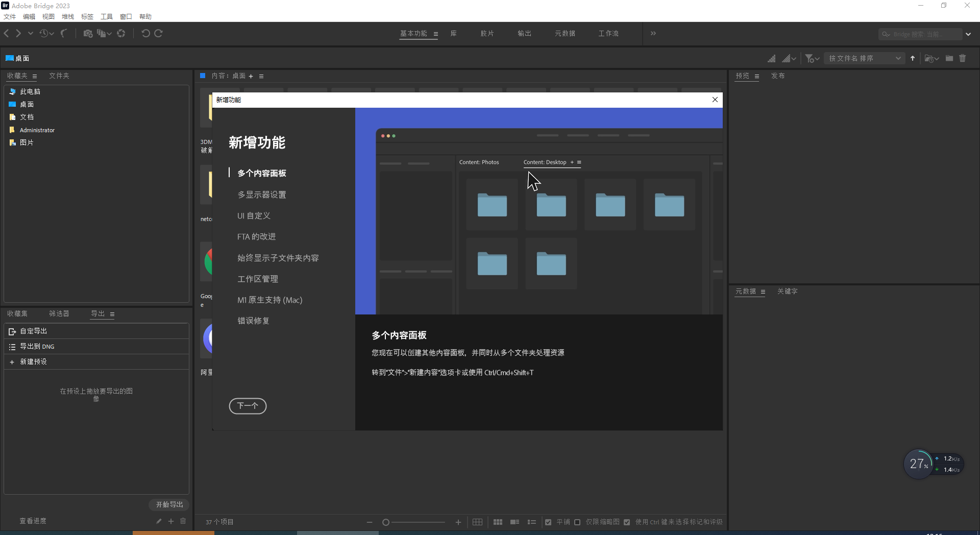Click the rotate counterclockwise icon
This screenshot has width=980, height=535.
point(146,33)
